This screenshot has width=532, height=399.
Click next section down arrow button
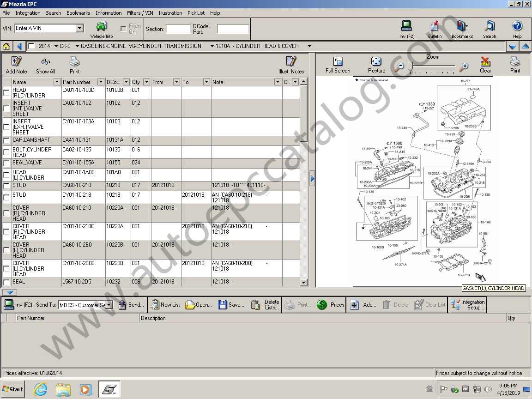[513, 47]
